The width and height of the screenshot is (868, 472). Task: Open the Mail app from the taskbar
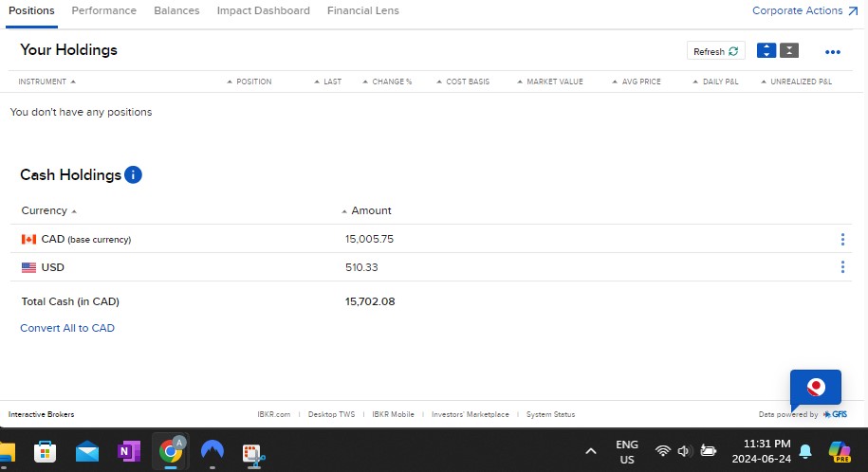pyautogui.click(x=87, y=451)
